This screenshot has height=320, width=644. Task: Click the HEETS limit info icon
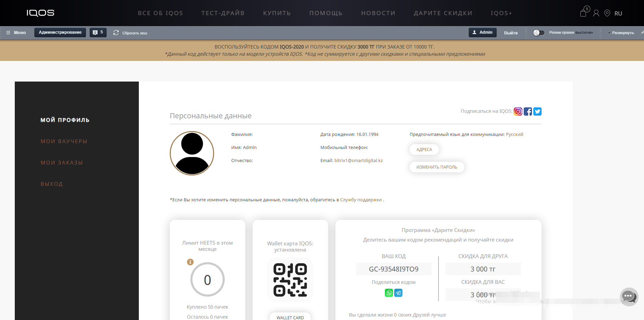point(190,262)
